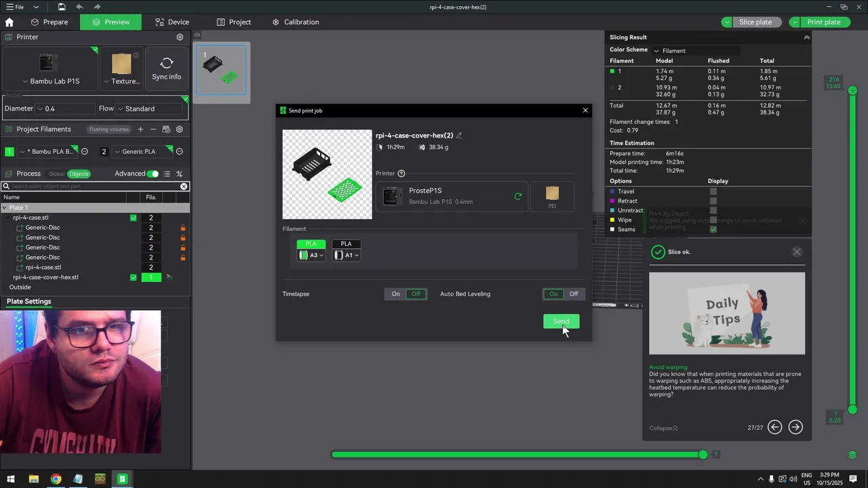Open the printer help question mark icon
The width and height of the screenshot is (868, 488).
pos(401,174)
